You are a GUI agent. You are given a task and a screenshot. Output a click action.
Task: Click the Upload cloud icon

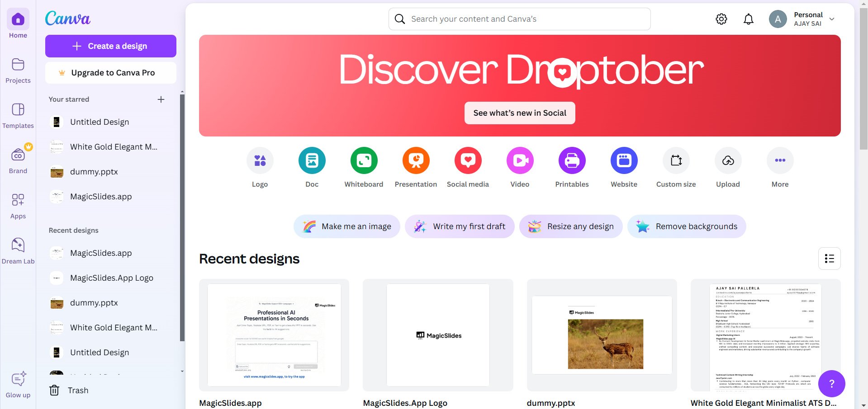[728, 160]
